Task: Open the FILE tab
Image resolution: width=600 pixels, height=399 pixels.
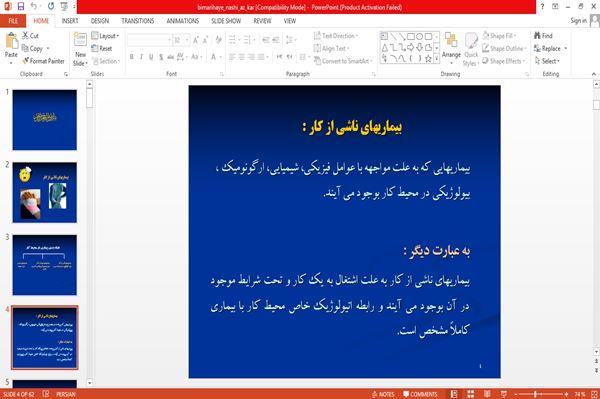Action: (13, 21)
